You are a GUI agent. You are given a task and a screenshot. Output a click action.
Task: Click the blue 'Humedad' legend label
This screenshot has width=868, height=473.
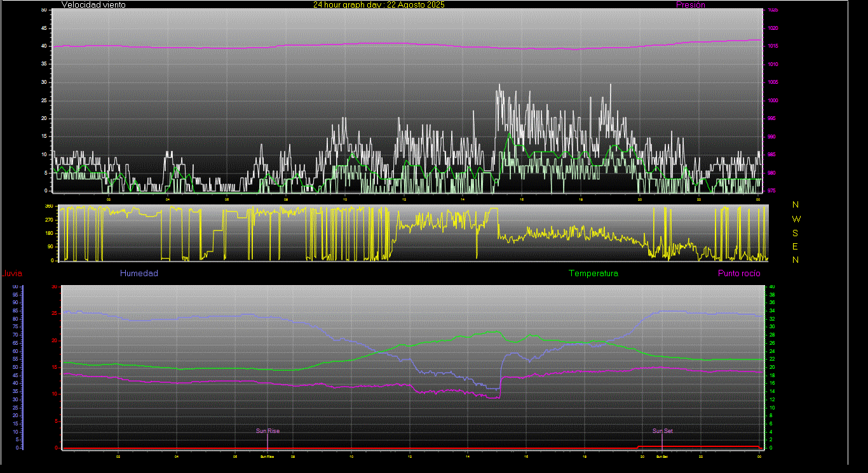click(139, 273)
